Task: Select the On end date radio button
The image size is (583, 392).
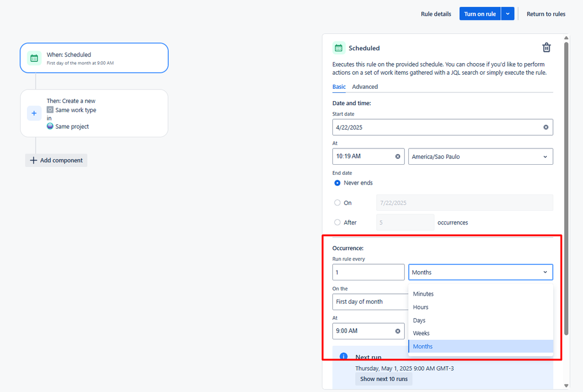Action: 337,203
